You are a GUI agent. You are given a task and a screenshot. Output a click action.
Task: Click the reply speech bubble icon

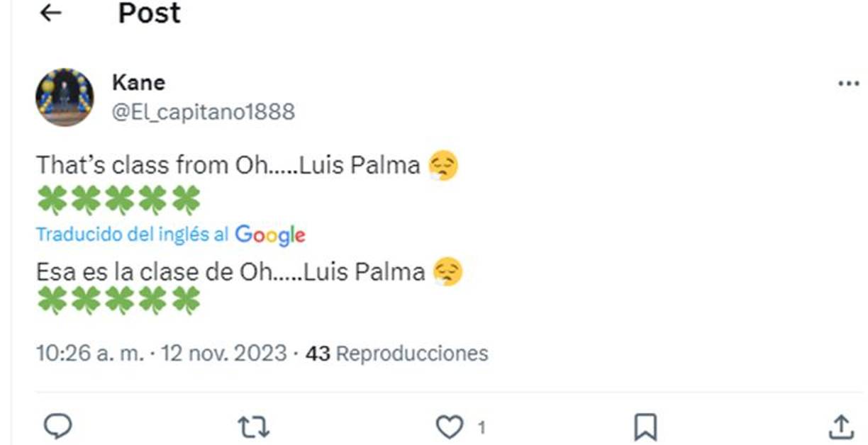(57, 426)
